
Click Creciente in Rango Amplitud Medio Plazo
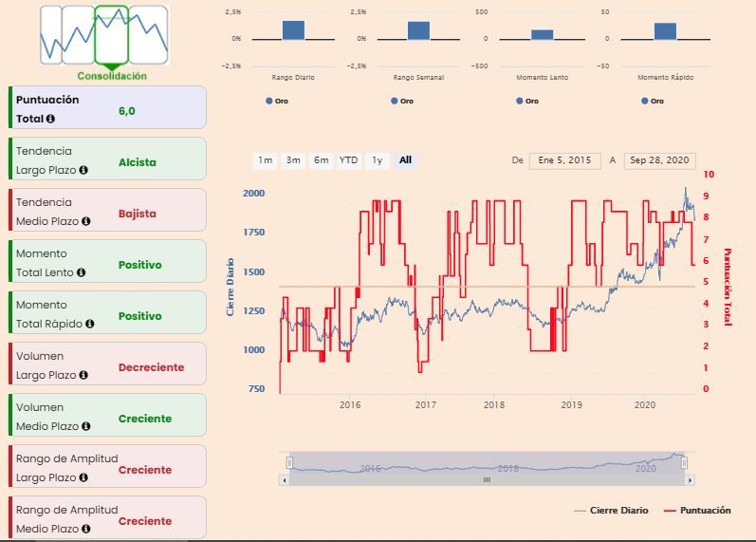[145, 521]
